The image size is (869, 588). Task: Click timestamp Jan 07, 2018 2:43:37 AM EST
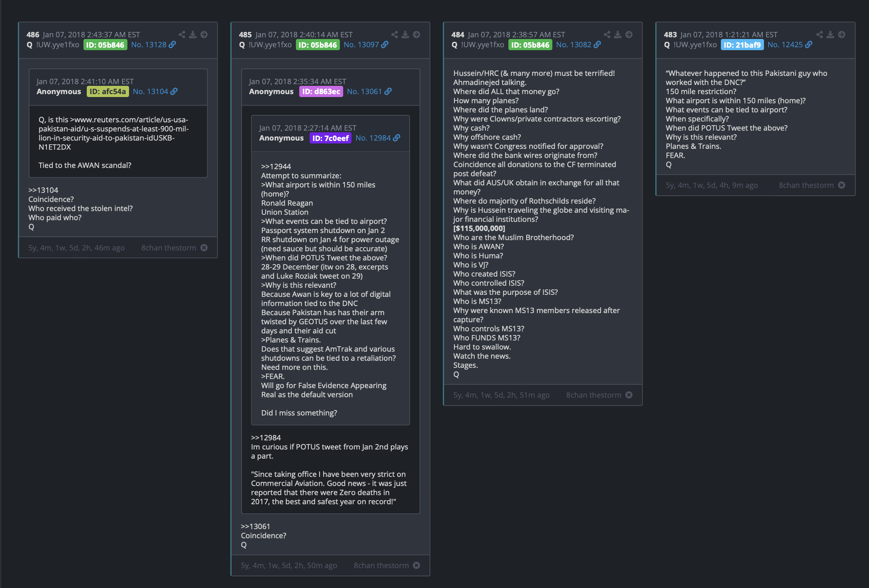pyautogui.click(x=91, y=34)
